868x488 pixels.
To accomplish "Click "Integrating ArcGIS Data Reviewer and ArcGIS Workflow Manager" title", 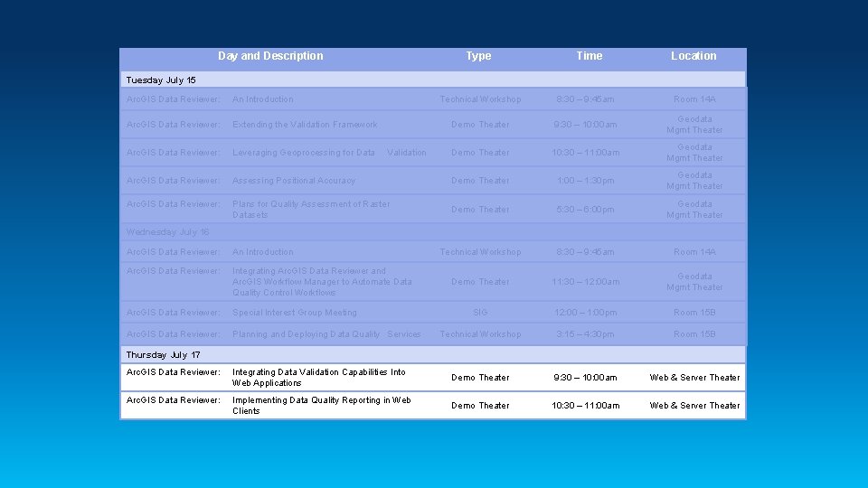I will tap(322, 282).
